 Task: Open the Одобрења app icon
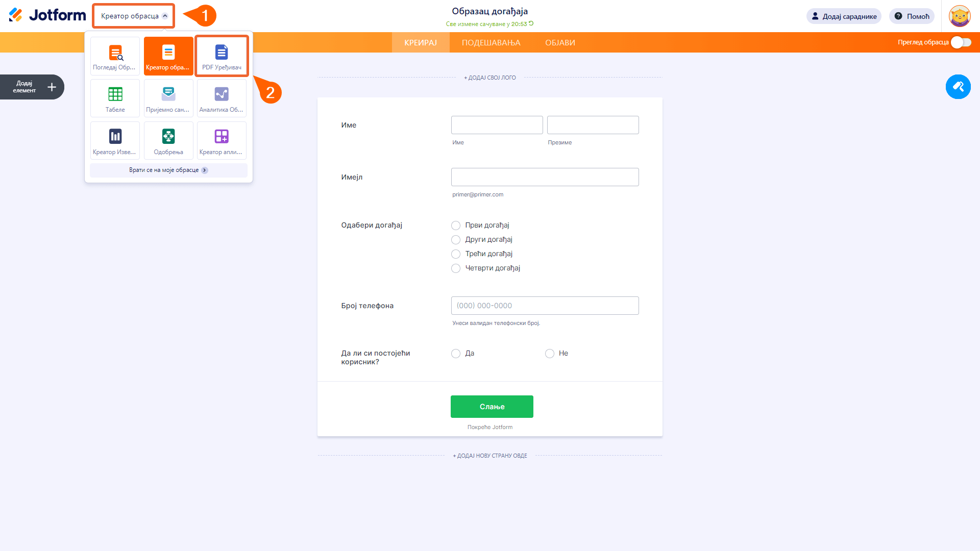[168, 140]
